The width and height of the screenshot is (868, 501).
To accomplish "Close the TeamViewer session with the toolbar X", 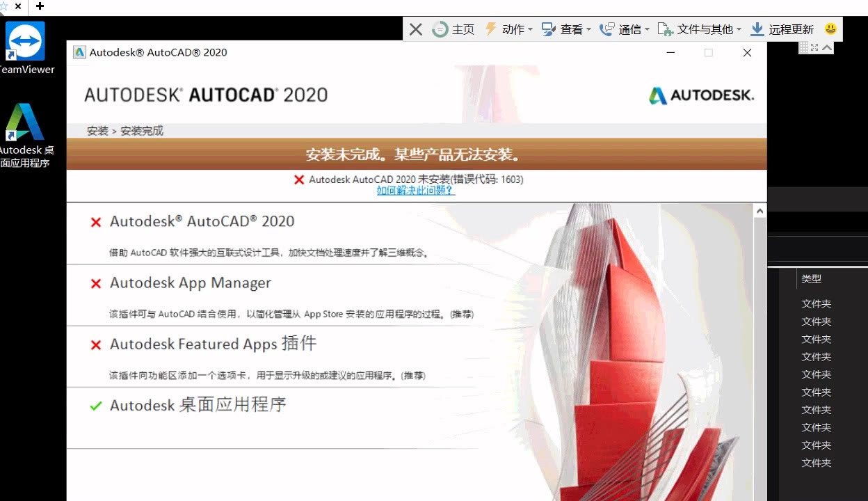I will [x=415, y=29].
